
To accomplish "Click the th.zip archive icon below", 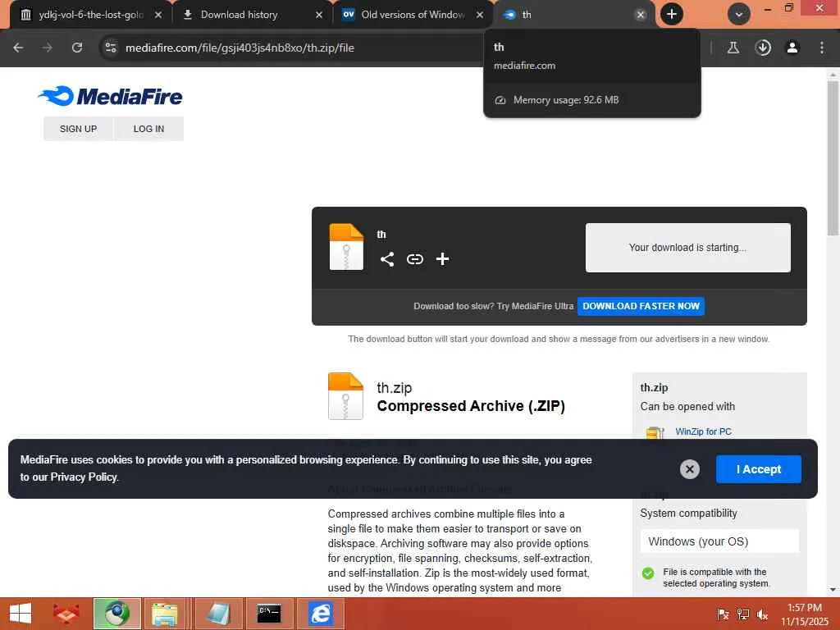I will [346, 396].
